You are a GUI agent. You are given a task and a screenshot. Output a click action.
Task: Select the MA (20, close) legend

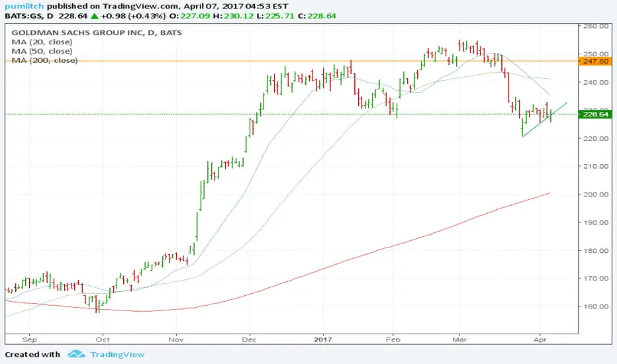[42, 42]
